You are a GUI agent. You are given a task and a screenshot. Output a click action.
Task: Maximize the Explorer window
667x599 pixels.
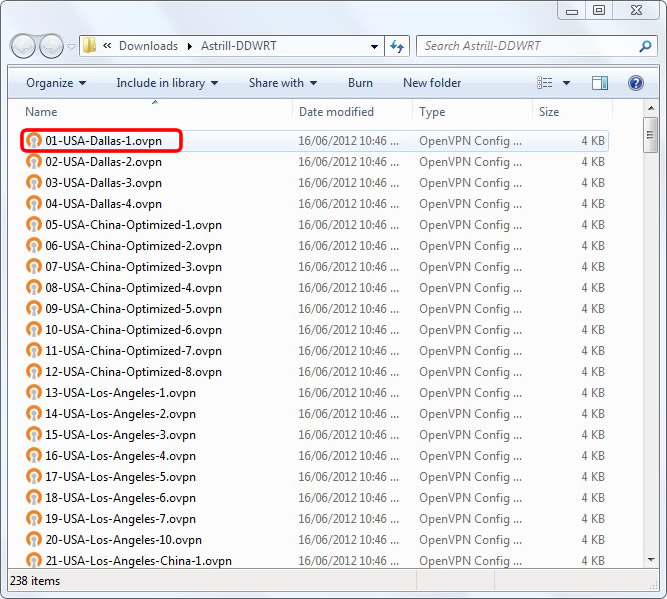(x=599, y=10)
